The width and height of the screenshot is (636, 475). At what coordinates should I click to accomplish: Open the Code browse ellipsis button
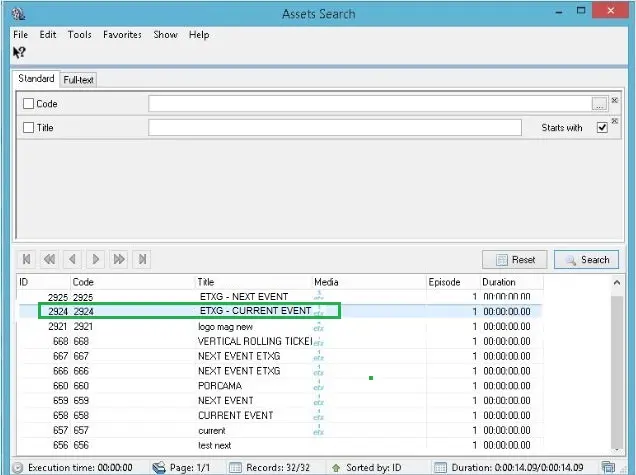point(598,103)
